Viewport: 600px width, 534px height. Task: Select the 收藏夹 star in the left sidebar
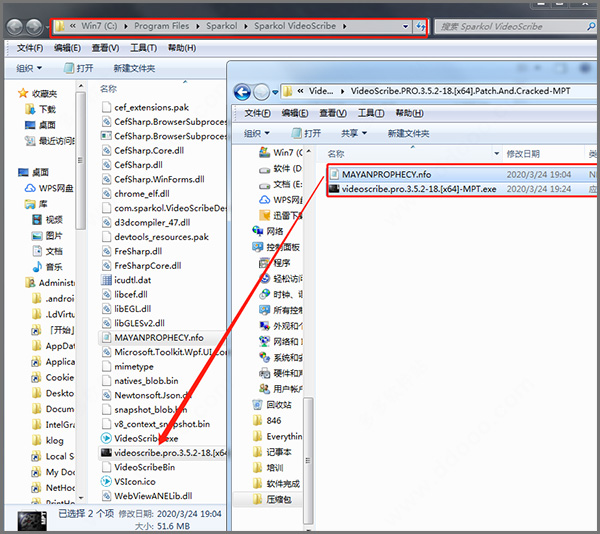tap(23, 93)
